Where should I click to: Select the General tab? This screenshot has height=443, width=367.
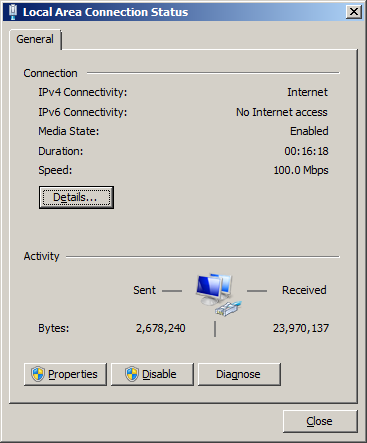click(x=35, y=39)
